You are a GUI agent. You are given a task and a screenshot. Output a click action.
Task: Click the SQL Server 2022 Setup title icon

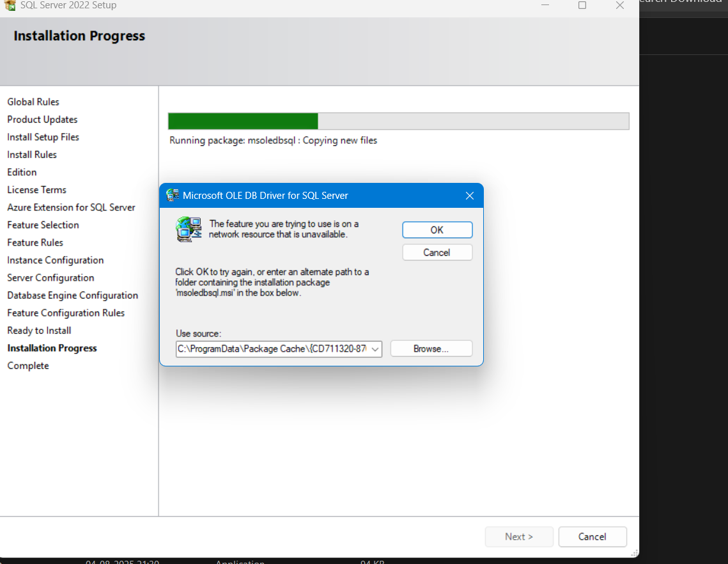10,5
